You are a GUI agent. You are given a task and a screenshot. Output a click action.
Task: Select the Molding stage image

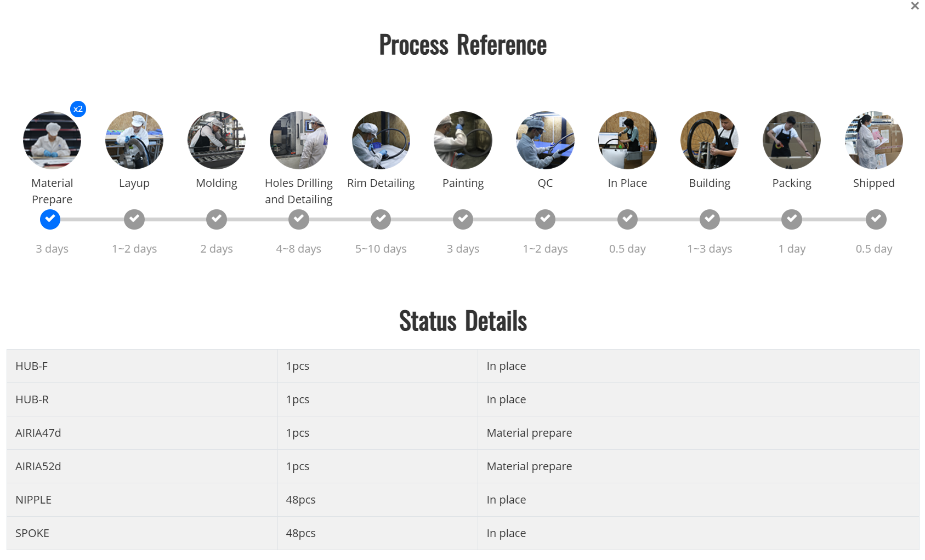[x=217, y=140]
